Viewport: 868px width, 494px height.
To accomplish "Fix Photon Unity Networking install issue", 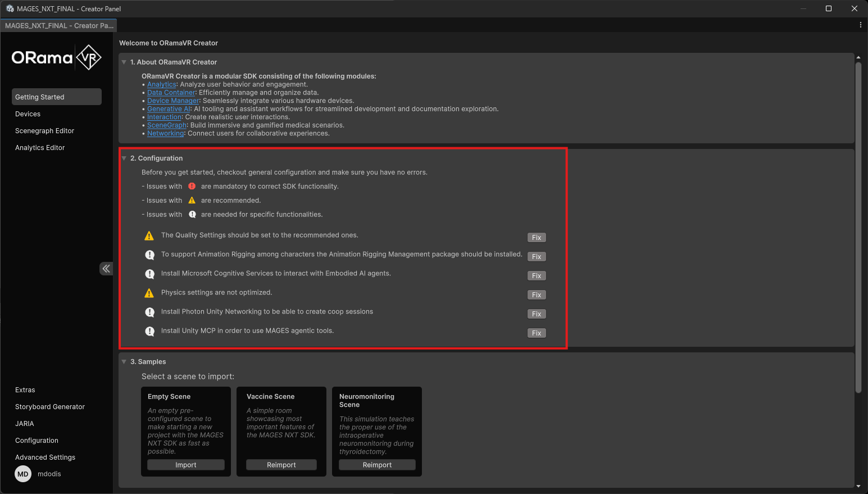I will [537, 314].
